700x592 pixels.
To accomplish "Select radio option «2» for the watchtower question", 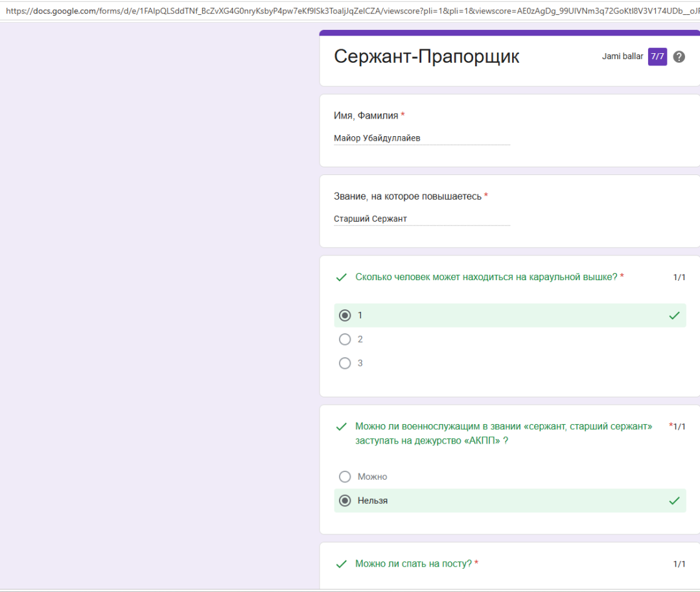I will point(345,339).
